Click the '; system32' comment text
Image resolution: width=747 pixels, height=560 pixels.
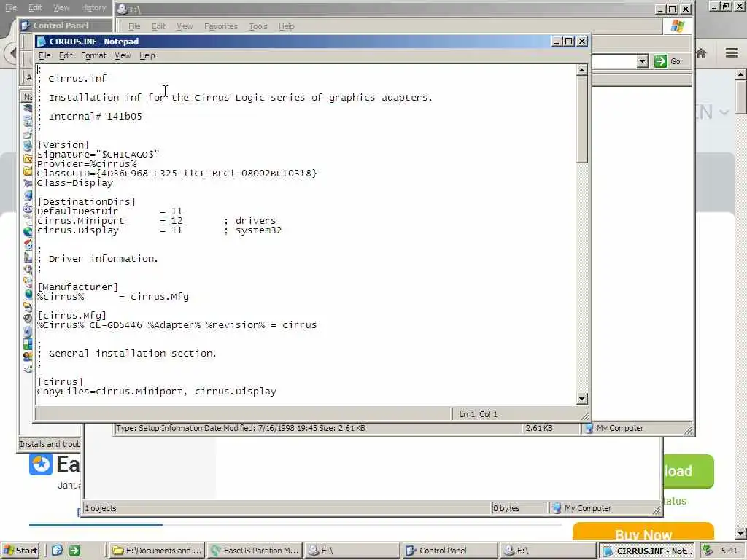point(252,230)
